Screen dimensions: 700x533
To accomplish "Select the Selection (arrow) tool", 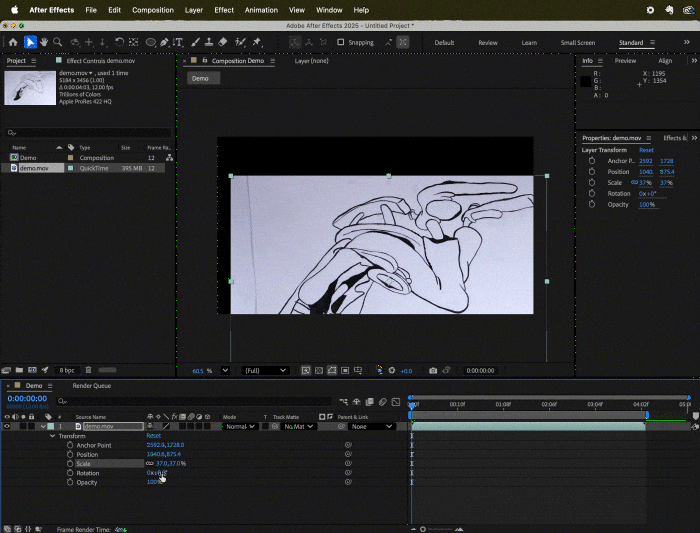I will [x=30, y=42].
